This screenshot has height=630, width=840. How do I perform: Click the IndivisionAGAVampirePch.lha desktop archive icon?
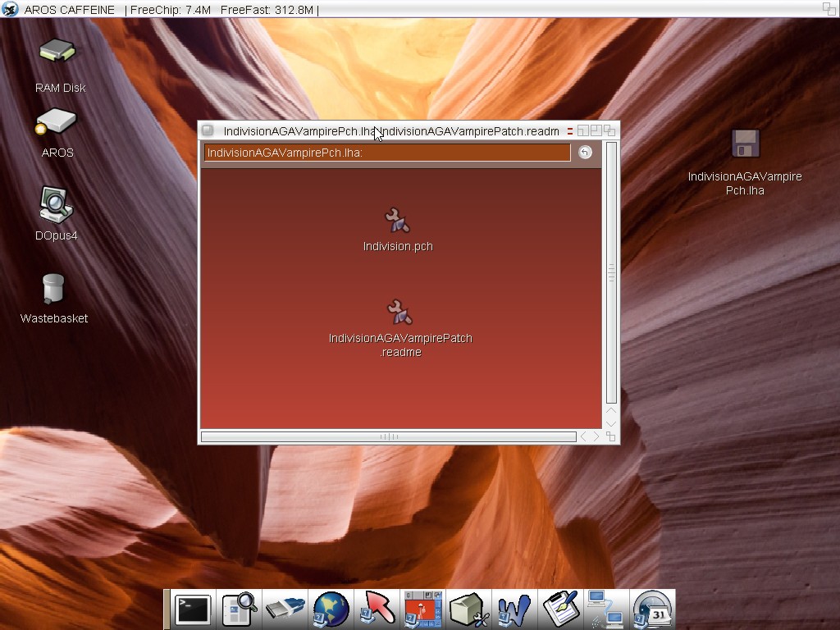(x=745, y=144)
